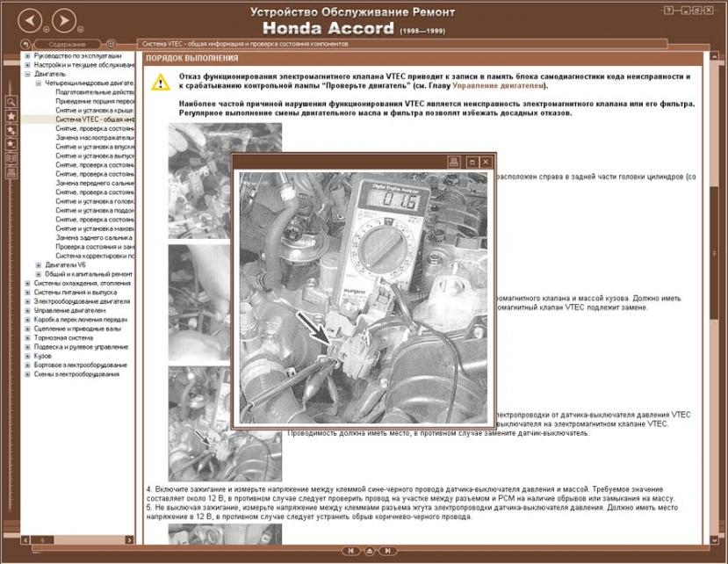Expand Настройки и текущее обслуживание node

coord(27,65)
